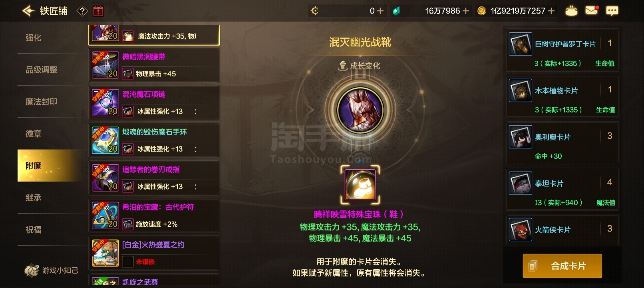Add gold coins with plus button
Image resolution: width=644 pixels, height=288 pixels.
551,11
